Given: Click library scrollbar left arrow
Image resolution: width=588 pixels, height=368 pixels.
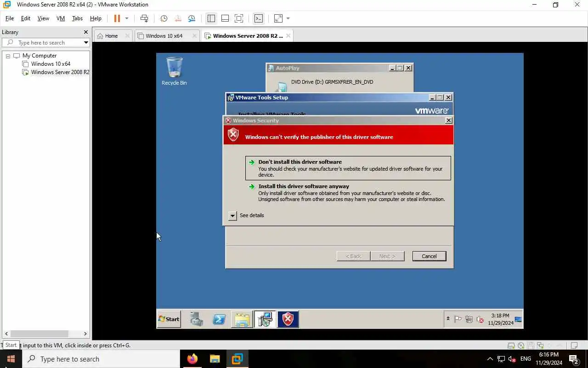Looking at the screenshot, I should click(6, 334).
